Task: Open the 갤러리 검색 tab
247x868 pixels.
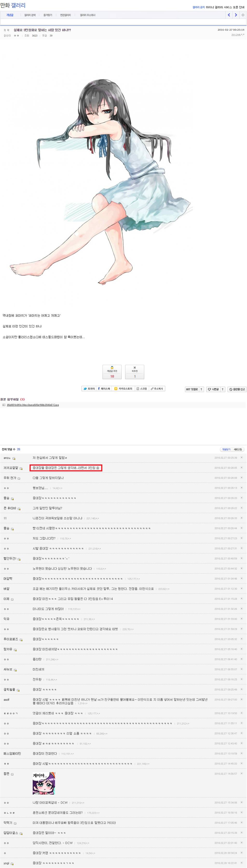Action: (x=30, y=15)
